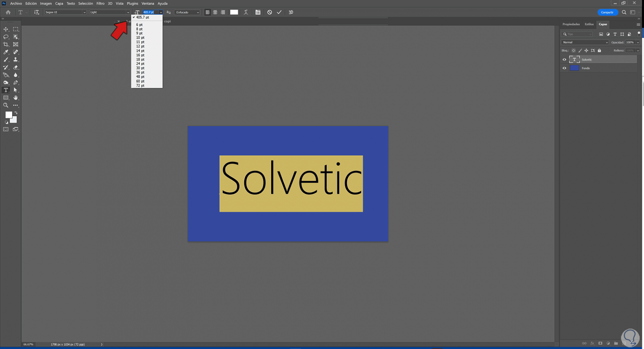The image size is (644, 349).
Task: Go to the Home screen
Action: point(8,12)
